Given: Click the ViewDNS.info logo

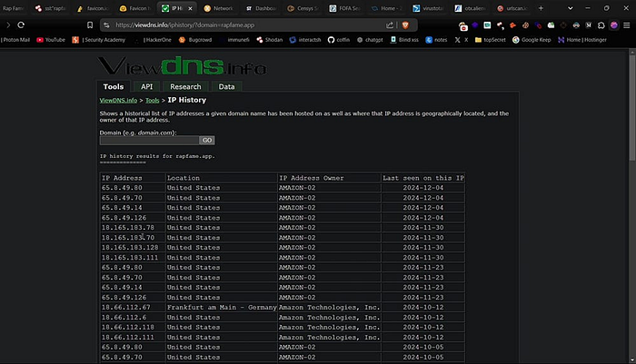Looking at the screenshot, I should (182, 66).
